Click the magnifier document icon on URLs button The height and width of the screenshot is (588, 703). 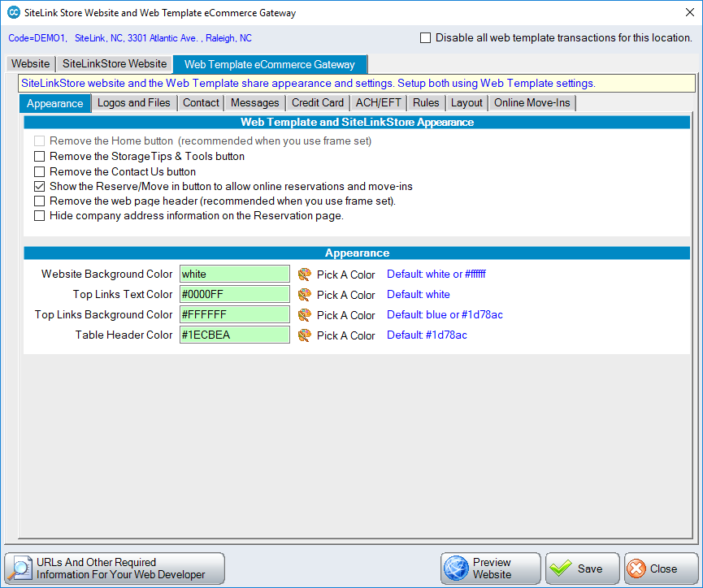(x=21, y=569)
